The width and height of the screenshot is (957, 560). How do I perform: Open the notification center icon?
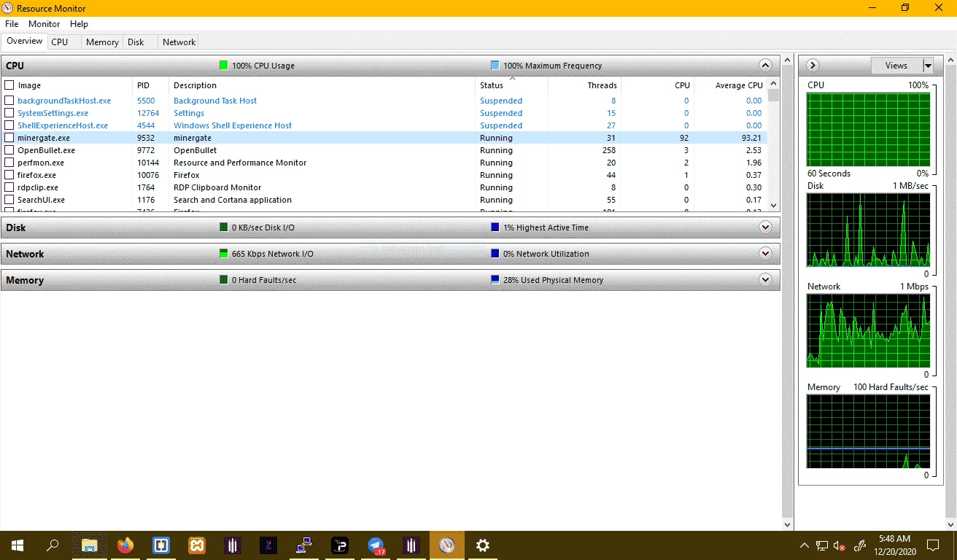(933, 545)
